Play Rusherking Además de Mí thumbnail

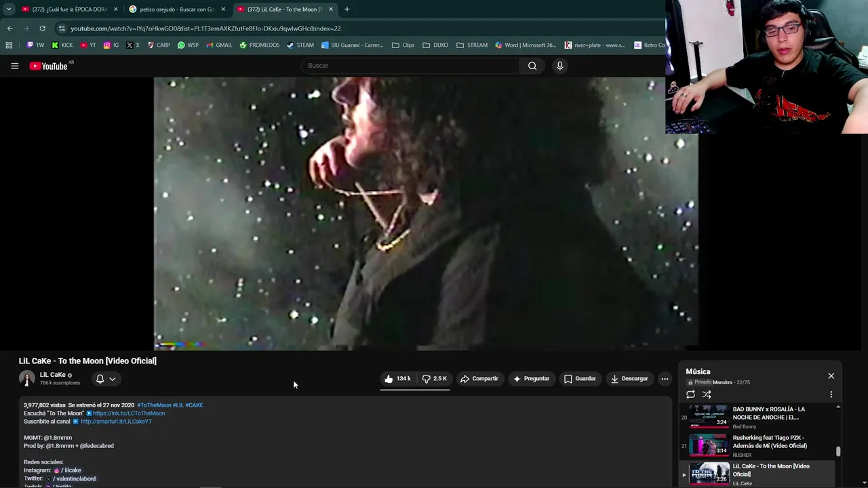click(709, 445)
